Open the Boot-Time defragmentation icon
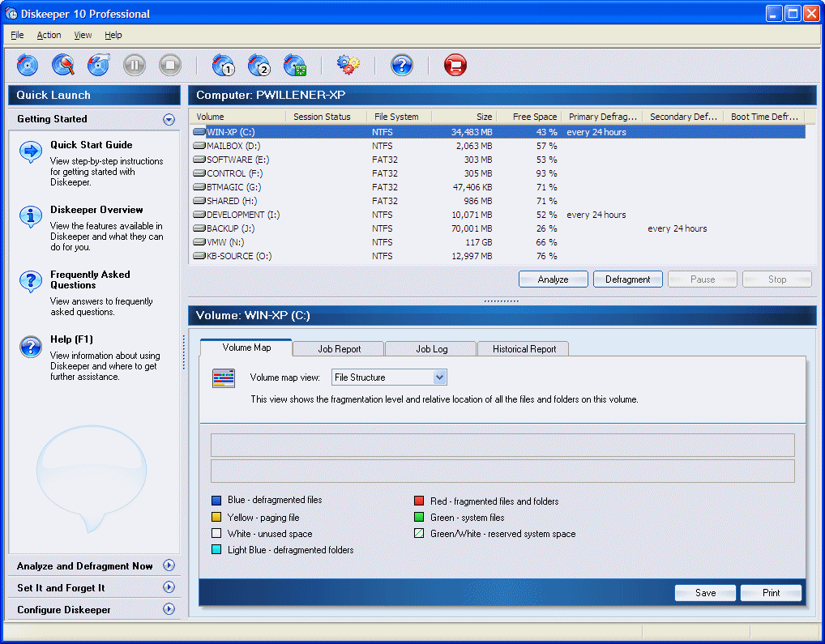The image size is (825, 644). (295, 65)
